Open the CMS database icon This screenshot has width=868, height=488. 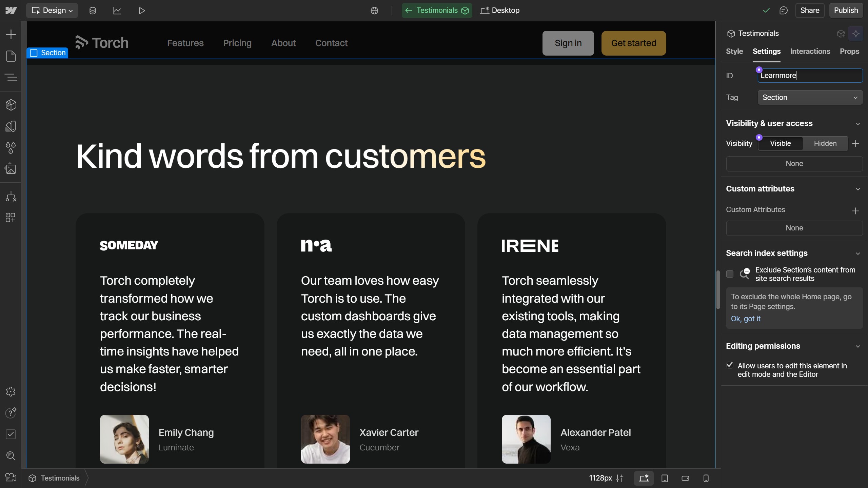pos(93,11)
